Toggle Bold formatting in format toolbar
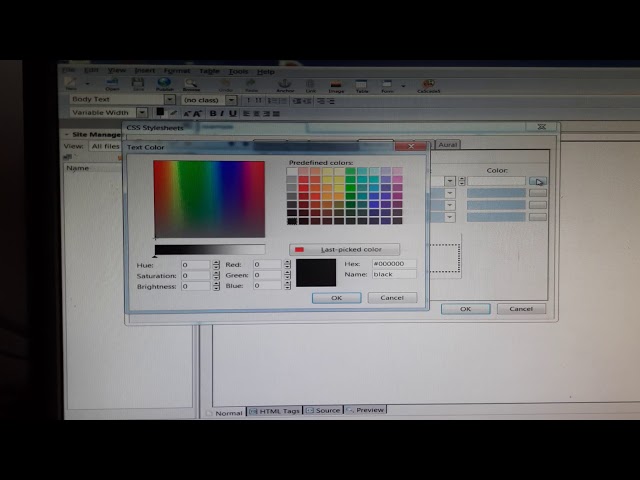Viewport: 640px width, 480px height. 212,113
